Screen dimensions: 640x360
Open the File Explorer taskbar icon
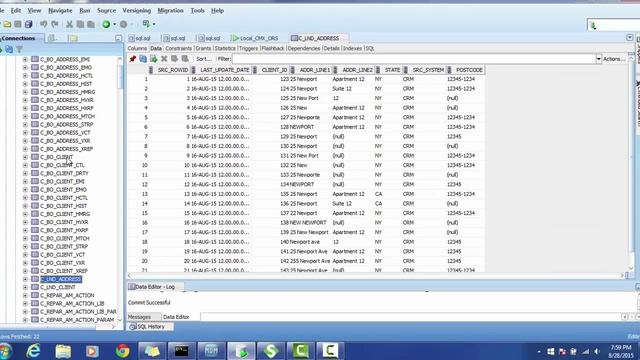[63, 351]
